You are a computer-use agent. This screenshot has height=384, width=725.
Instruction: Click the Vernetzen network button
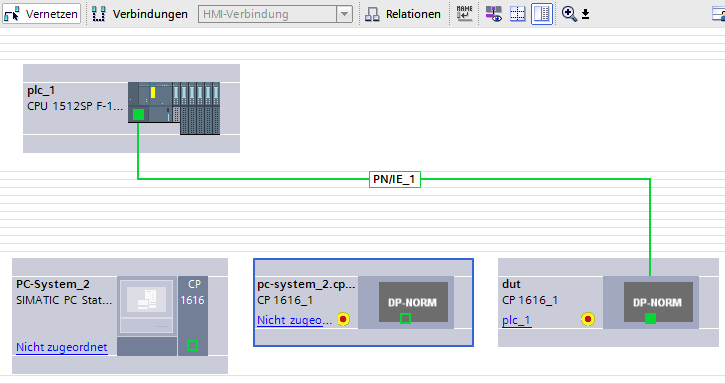pyautogui.click(x=41, y=14)
